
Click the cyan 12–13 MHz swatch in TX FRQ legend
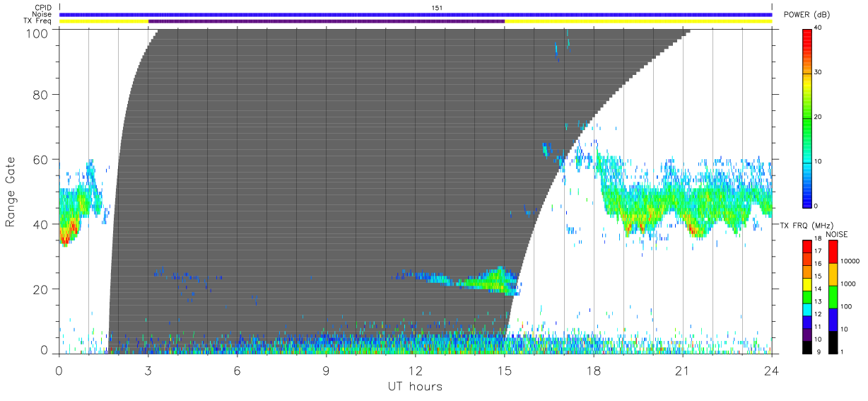[807, 310]
